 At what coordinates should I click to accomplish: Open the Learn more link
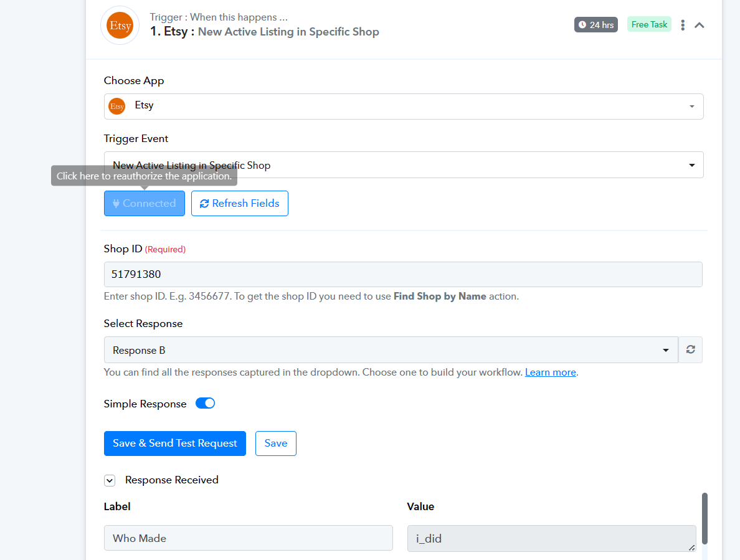pyautogui.click(x=551, y=373)
